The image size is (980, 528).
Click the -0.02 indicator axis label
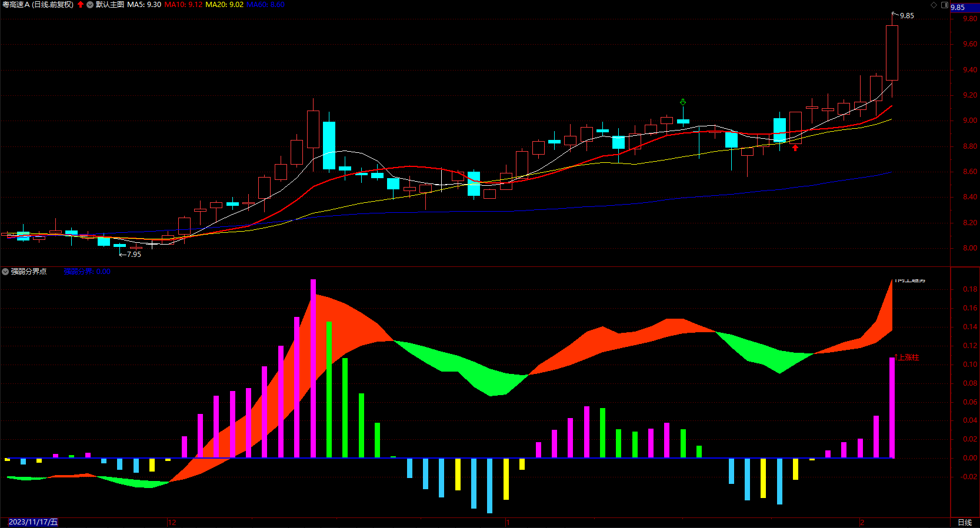[969, 477]
